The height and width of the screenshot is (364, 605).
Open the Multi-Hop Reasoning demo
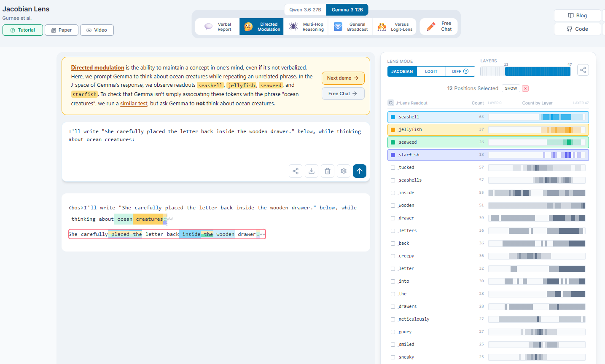[306, 27]
